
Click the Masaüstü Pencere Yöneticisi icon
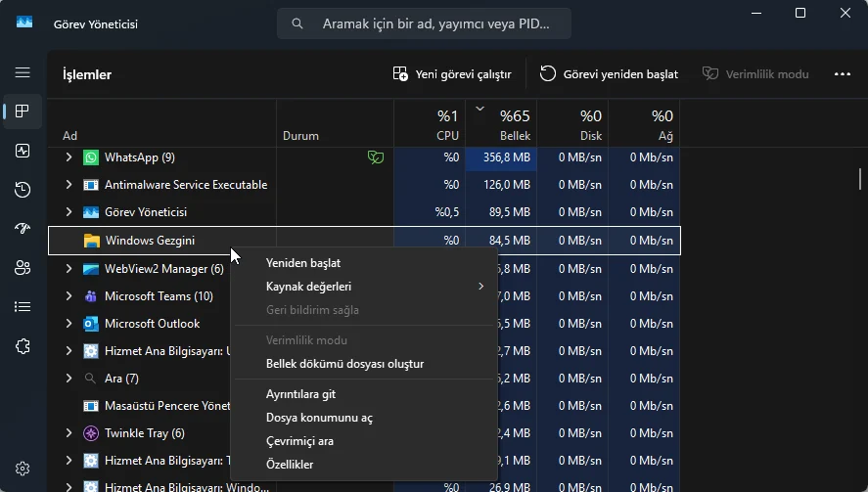(x=91, y=406)
